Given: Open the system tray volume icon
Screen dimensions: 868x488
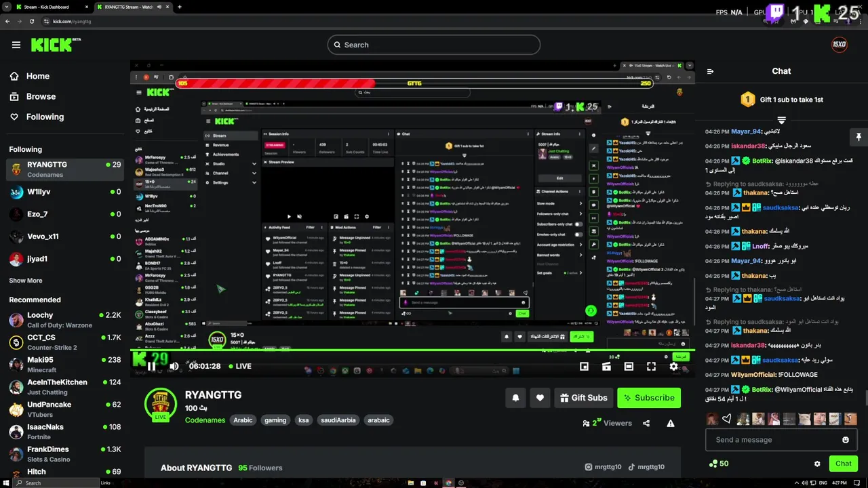Looking at the screenshot, I should pos(804,483).
